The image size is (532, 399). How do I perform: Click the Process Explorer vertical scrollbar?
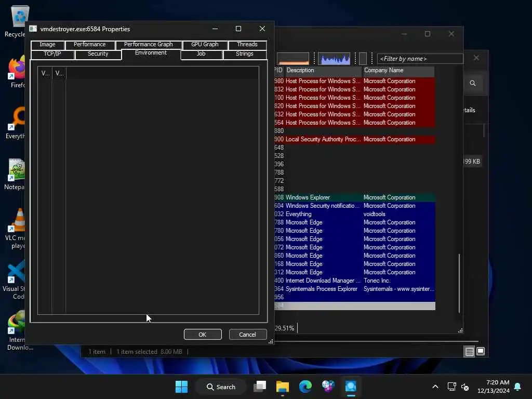[x=459, y=283]
